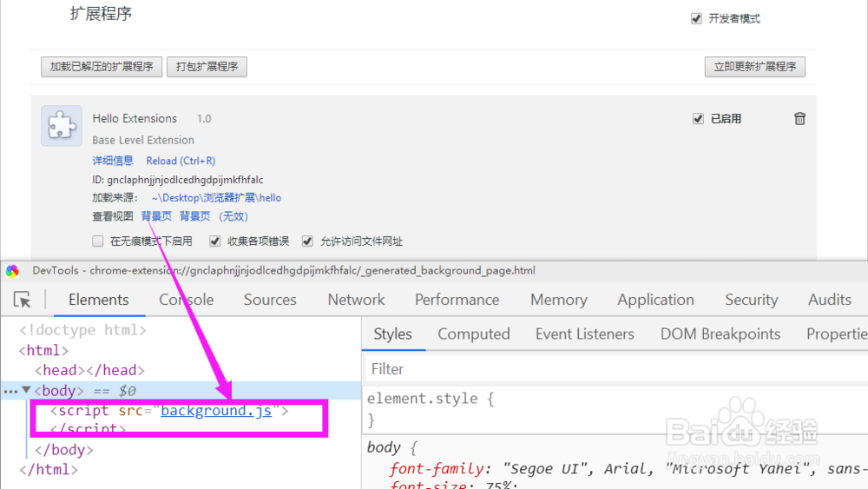The image size is (868, 489).
Task: Click the delete extension trash icon
Action: tap(799, 118)
